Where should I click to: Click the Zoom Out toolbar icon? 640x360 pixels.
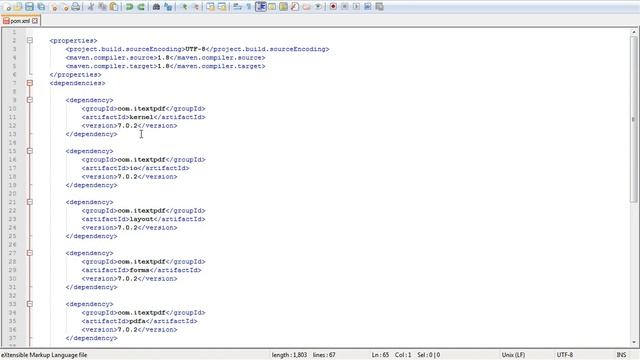coord(196,7)
